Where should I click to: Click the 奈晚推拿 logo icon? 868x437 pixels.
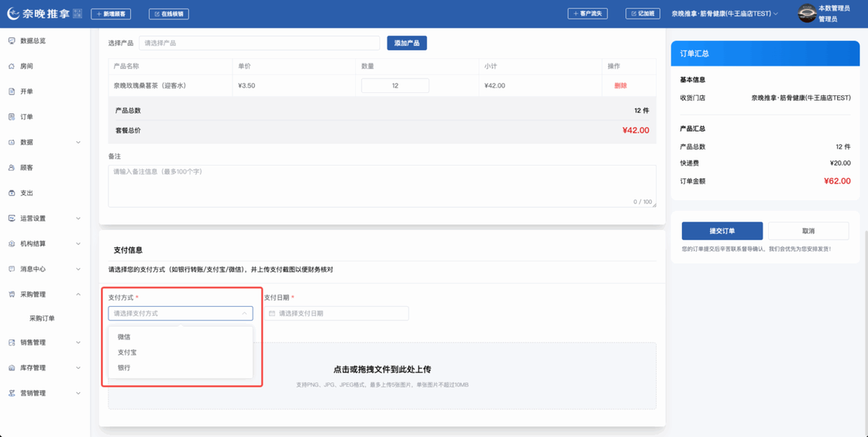coord(13,14)
